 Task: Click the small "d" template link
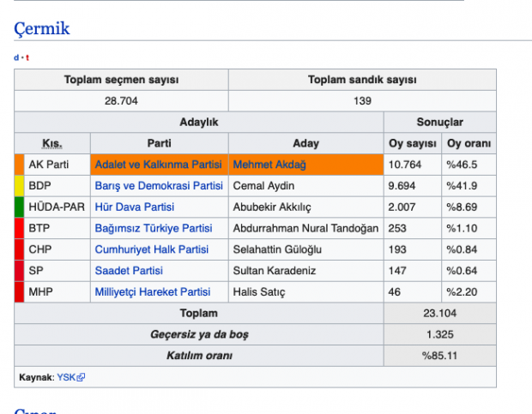(16, 57)
